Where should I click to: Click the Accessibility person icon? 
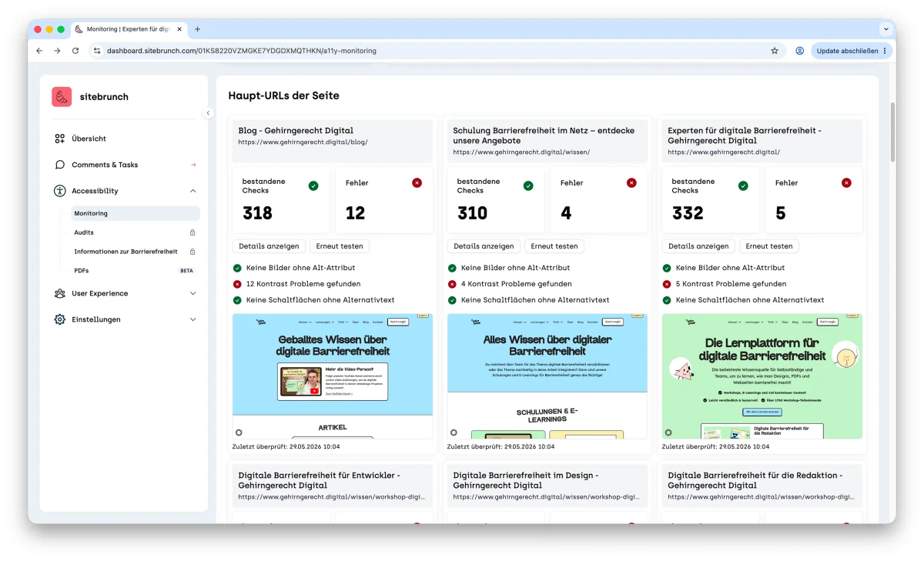click(60, 191)
